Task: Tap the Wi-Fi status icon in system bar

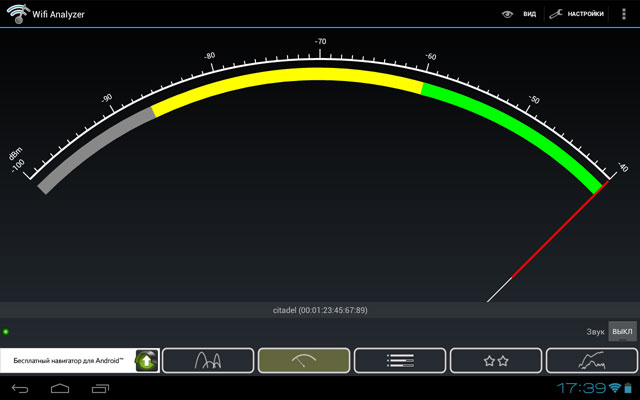Action: pyautogui.click(x=615, y=388)
